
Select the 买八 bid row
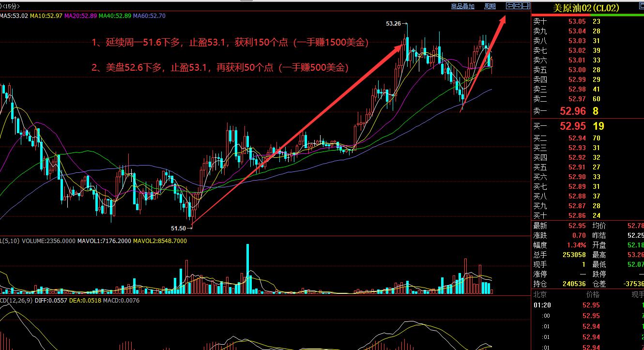click(587, 196)
